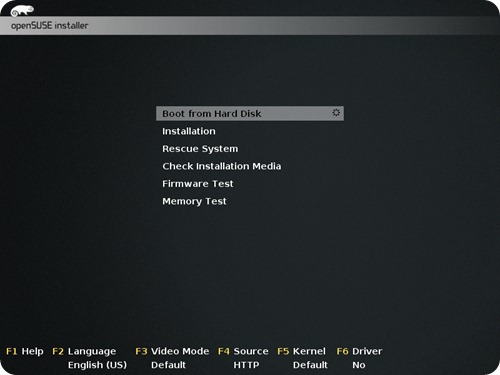Viewport: 500px width, 375px height.
Task: Select Boot from Hard Disk entry
Action: click(x=250, y=113)
